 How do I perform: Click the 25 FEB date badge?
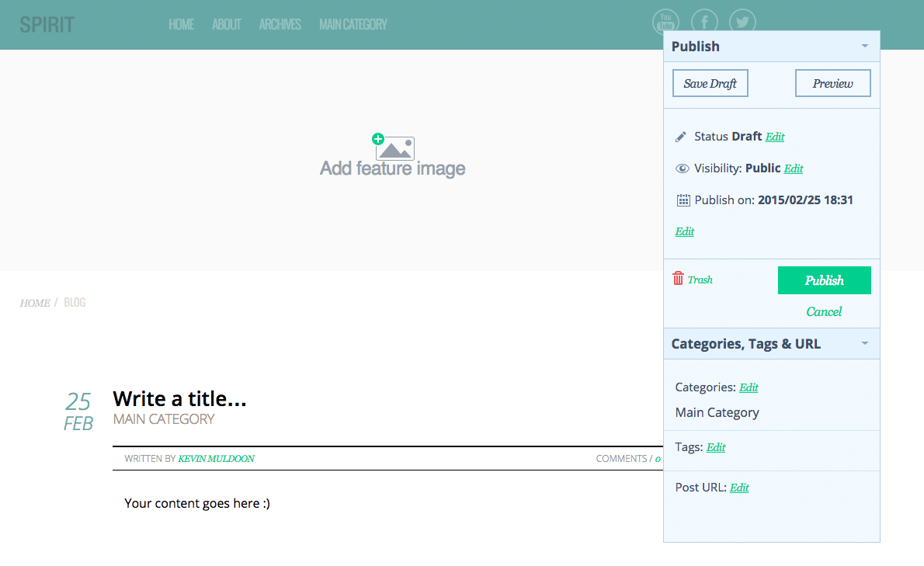tap(78, 411)
